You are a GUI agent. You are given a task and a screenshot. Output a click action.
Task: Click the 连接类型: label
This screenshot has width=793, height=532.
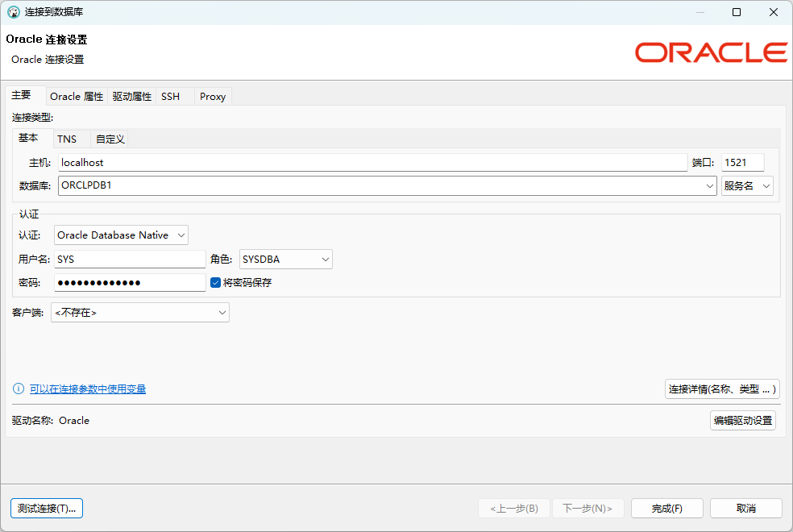pyautogui.click(x=32, y=118)
